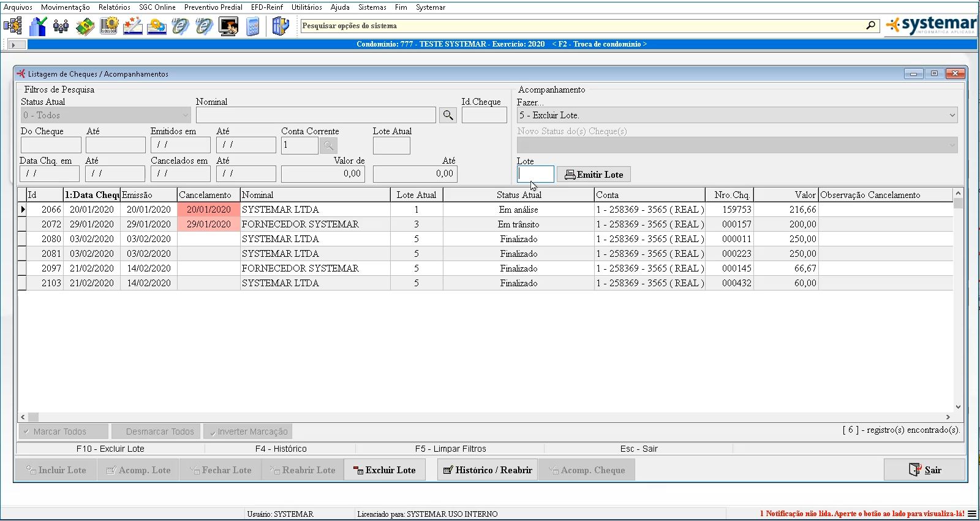Open the three people group icon
The height and width of the screenshot is (521, 980).
click(x=61, y=26)
